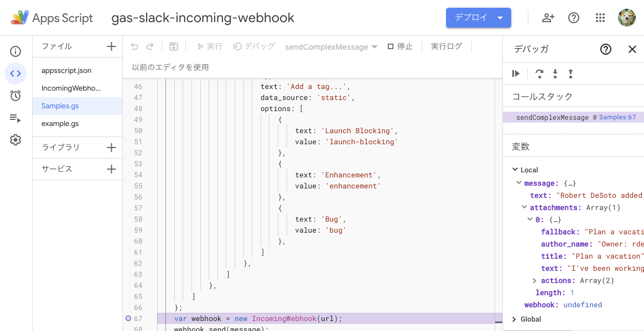Screen dimensions: 644x331
Task: Add a new file with plus icon
Action: (111, 46)
